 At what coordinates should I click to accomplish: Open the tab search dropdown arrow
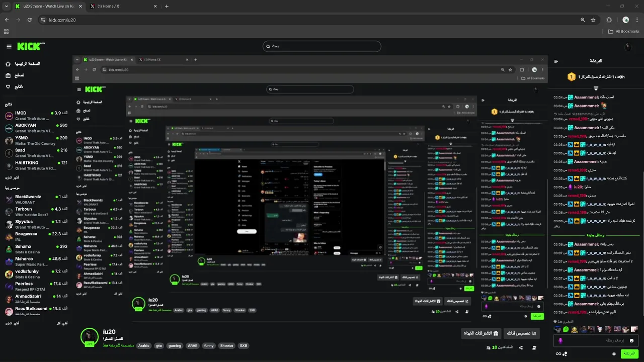pyautogui.click(x=6, y=7)
